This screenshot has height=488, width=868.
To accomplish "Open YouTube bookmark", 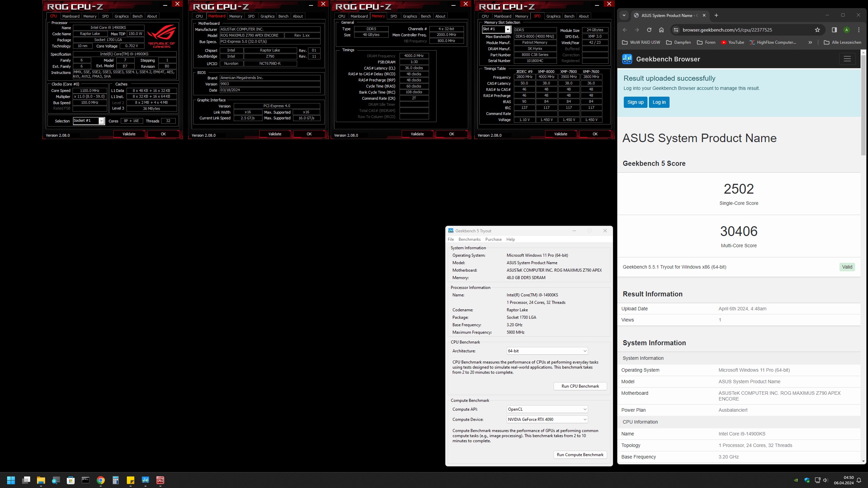I will click(x=732, y=42).
